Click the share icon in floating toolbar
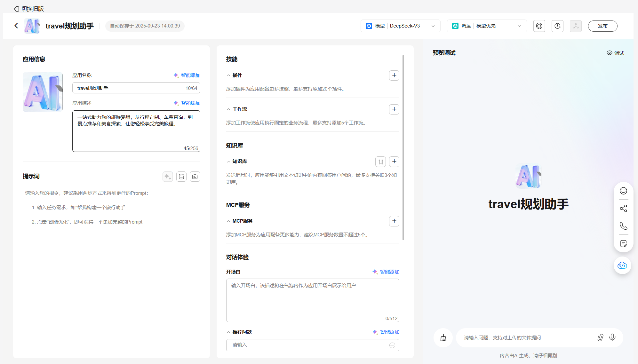 (x=623, y=209)
